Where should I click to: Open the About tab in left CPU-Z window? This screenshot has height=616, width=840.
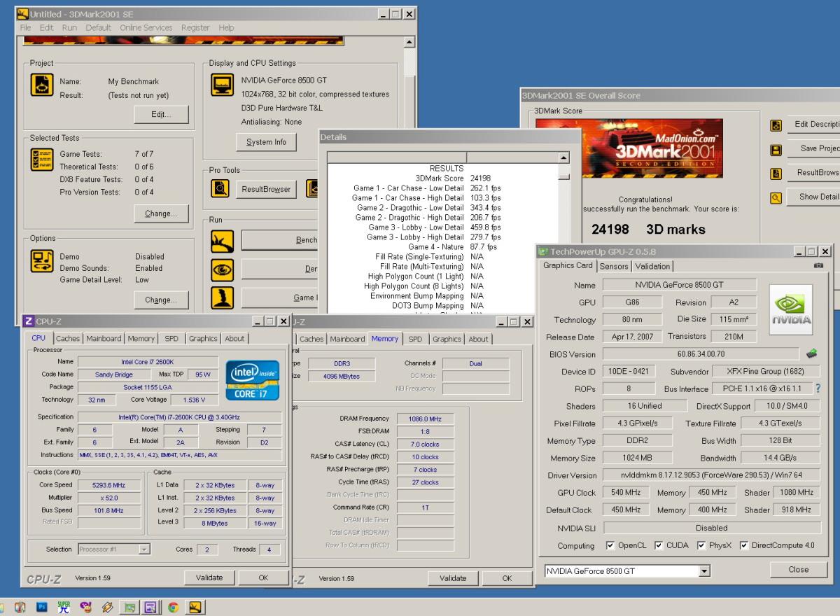tap(234, 339)
